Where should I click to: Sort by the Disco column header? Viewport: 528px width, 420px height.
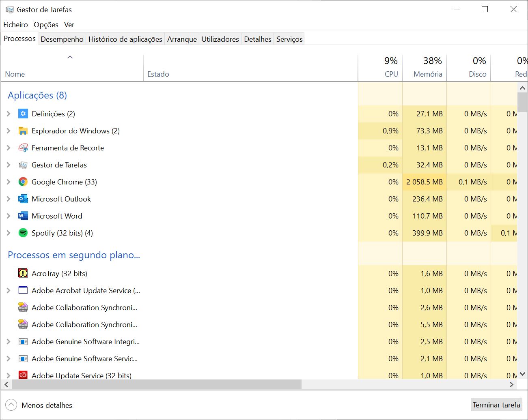pos(469,68)
